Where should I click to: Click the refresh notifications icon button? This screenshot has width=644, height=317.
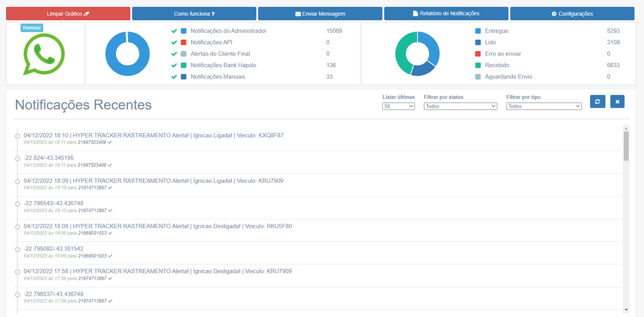pos(598,101)
